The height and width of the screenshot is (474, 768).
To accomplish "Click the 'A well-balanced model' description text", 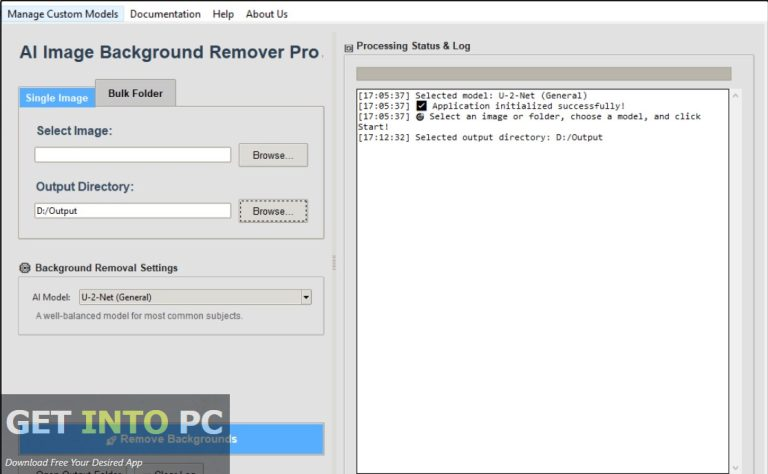I will tap(139, 316).
